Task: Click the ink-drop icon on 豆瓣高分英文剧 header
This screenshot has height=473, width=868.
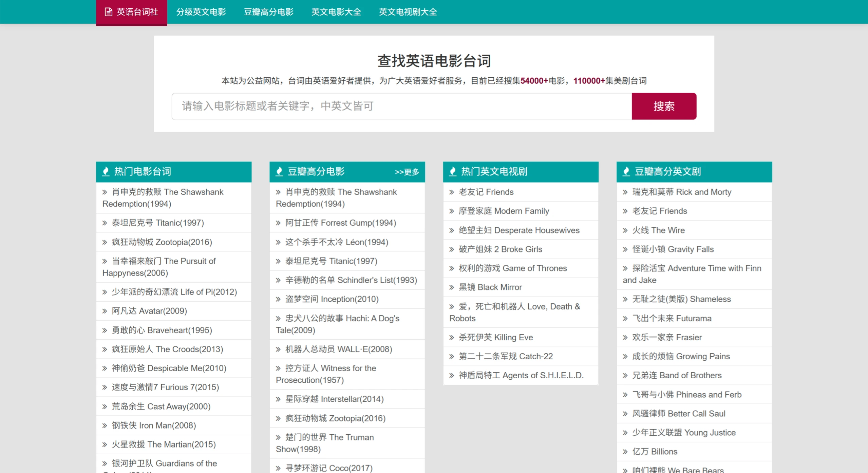Action: pyautogui.click(x=626, y=171)
